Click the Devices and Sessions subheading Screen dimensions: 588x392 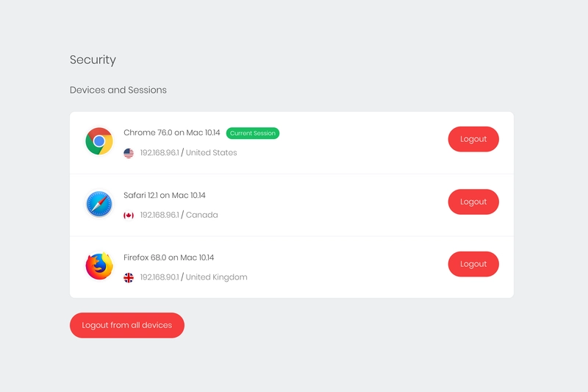click(x=118, y=90)
